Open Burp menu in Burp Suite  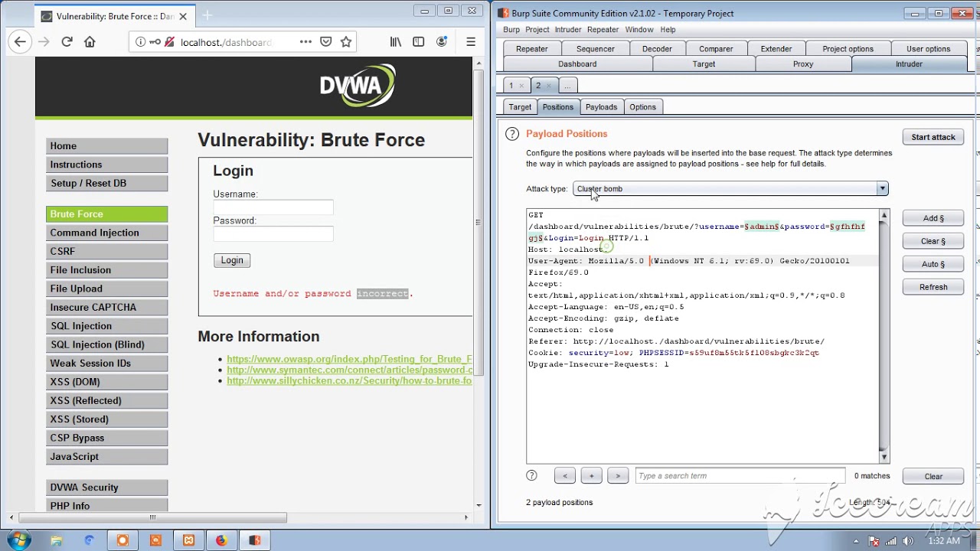point(511,30)
